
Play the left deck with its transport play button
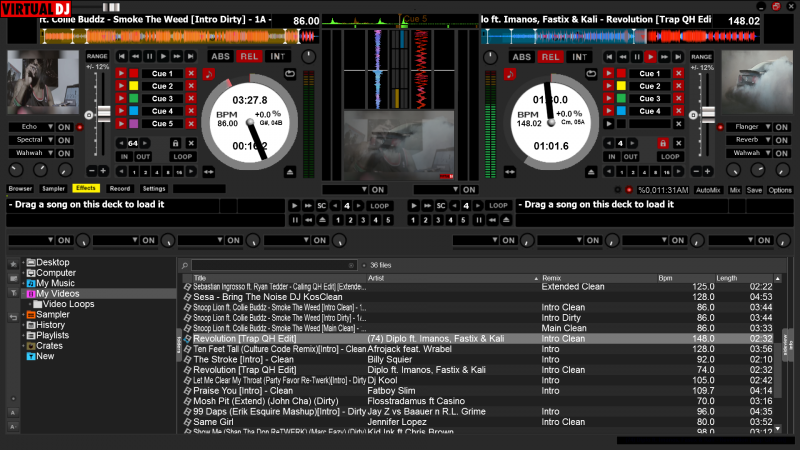(163, 56)
